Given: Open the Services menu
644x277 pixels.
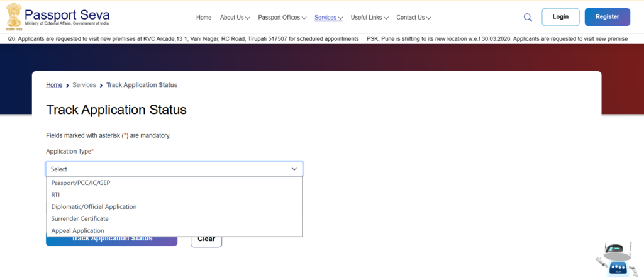Looking at the screenshot, I should (328, 17).
